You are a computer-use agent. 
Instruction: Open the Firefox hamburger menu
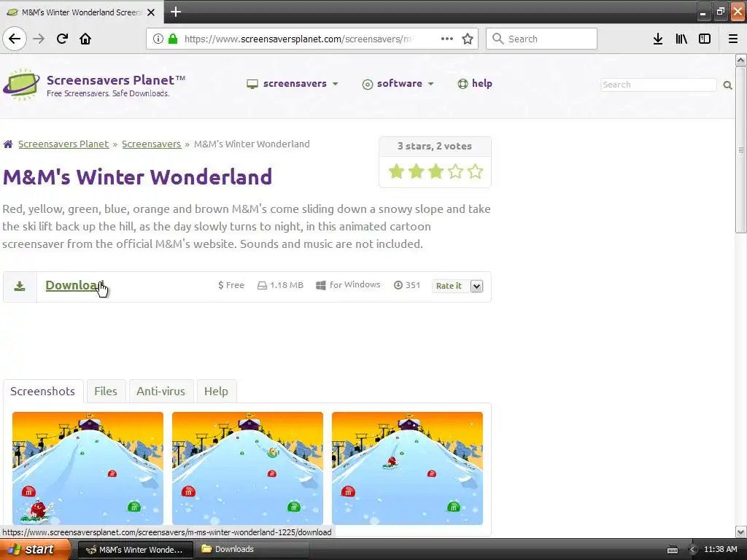point(732,39)
